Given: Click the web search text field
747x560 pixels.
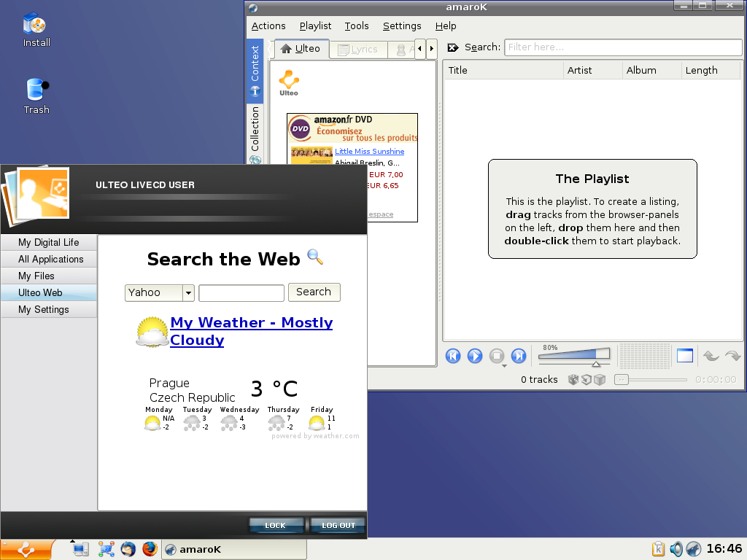Looking at the screenshot, I should pyautogui.click(x=241, y=293).
